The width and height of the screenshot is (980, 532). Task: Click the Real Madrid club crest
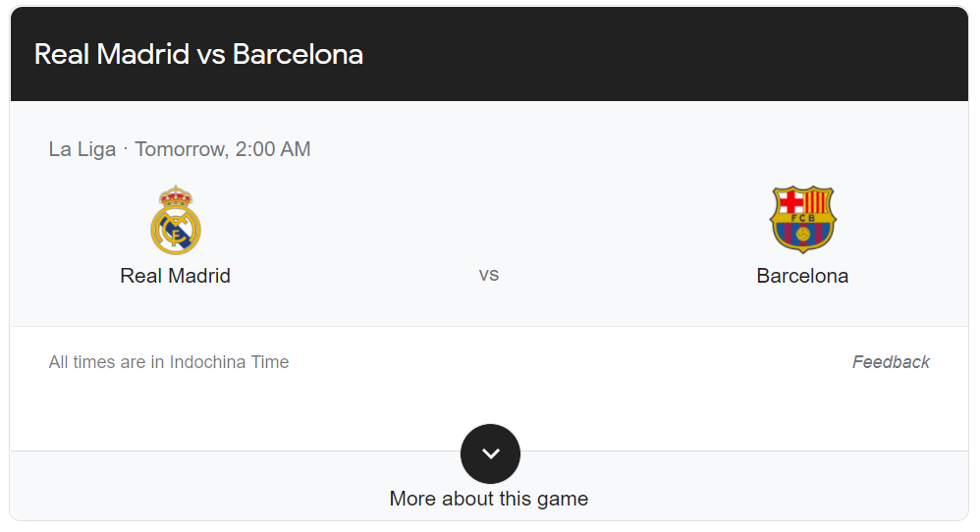pyautogui.click(x=176, y=220)
